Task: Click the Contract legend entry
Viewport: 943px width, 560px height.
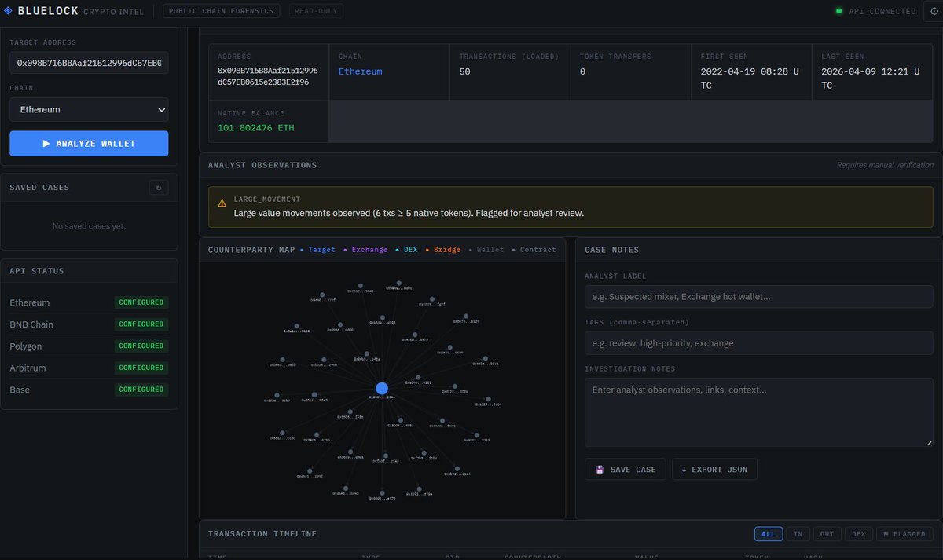Action: click(x=534, y=250)
